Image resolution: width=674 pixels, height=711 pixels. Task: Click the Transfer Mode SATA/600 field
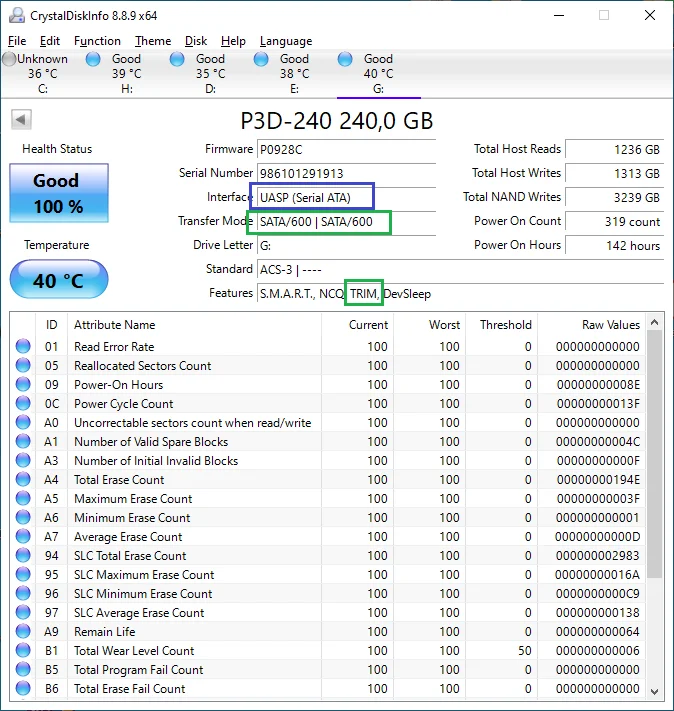346,222
